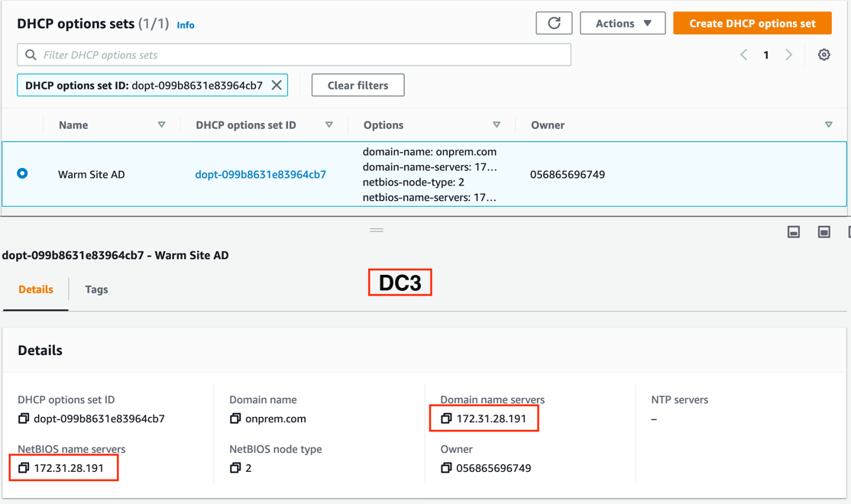Copy the domain name servers address 172.31.28.191
This screenshot has width=851, height=504.
coord(446,418)
